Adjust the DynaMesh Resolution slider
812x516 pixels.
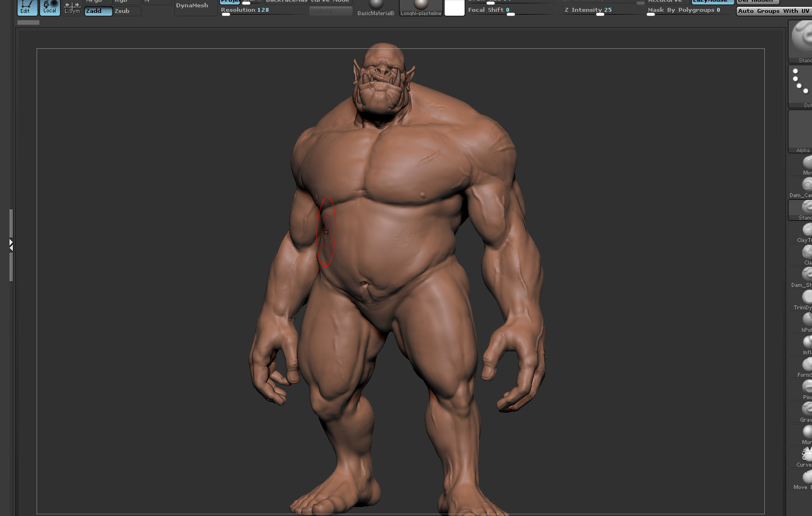[x=262, y=11]
